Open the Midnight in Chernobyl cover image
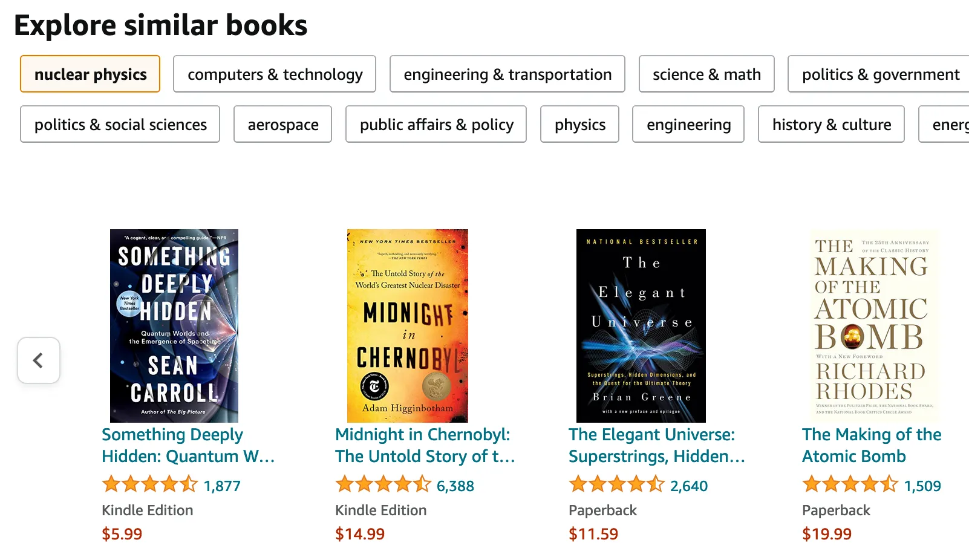 [407, 325]
